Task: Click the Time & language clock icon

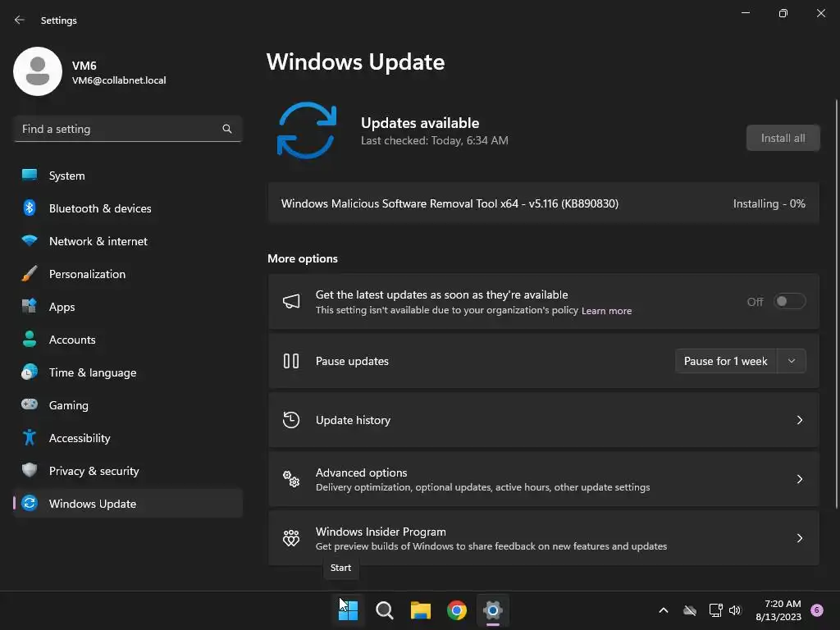Action: [30, 372]
